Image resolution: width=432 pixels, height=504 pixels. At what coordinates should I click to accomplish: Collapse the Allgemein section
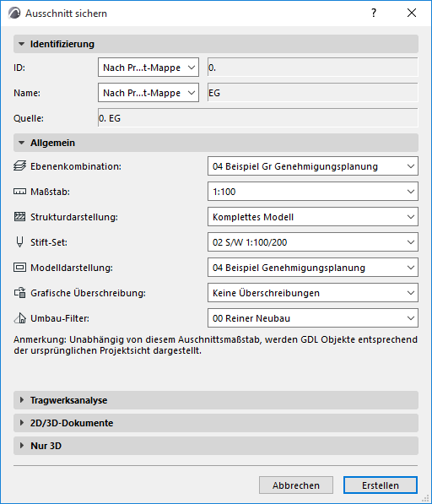pos(216,143)
